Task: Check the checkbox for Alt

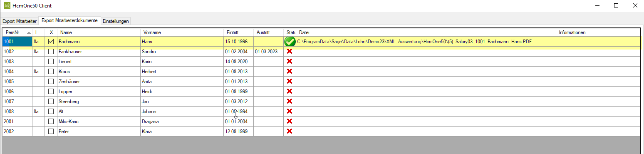Action: click(x=51, y=112)
